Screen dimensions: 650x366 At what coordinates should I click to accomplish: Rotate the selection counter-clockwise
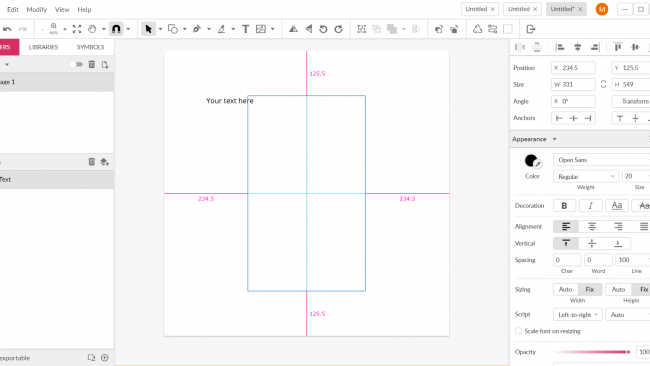[323, 29]
